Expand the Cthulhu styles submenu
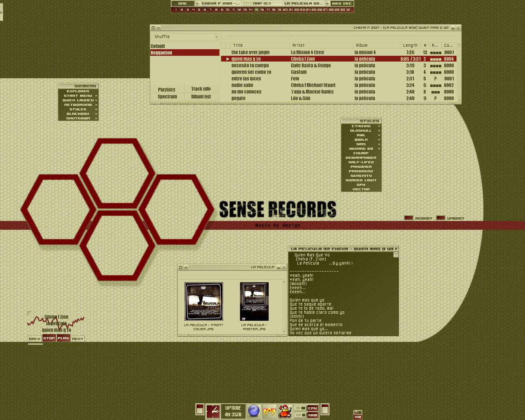The height and width of the screenshot is (420, 525). pos(361,126)
